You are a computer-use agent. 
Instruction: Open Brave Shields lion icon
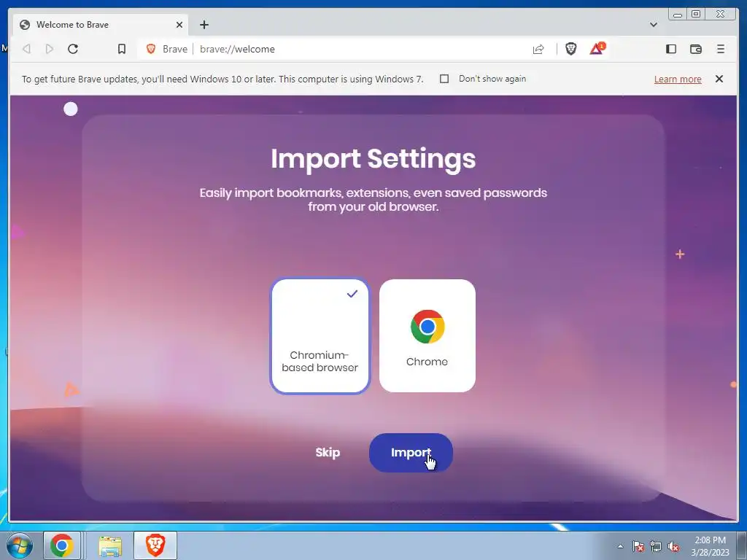[x=570, y=49]
